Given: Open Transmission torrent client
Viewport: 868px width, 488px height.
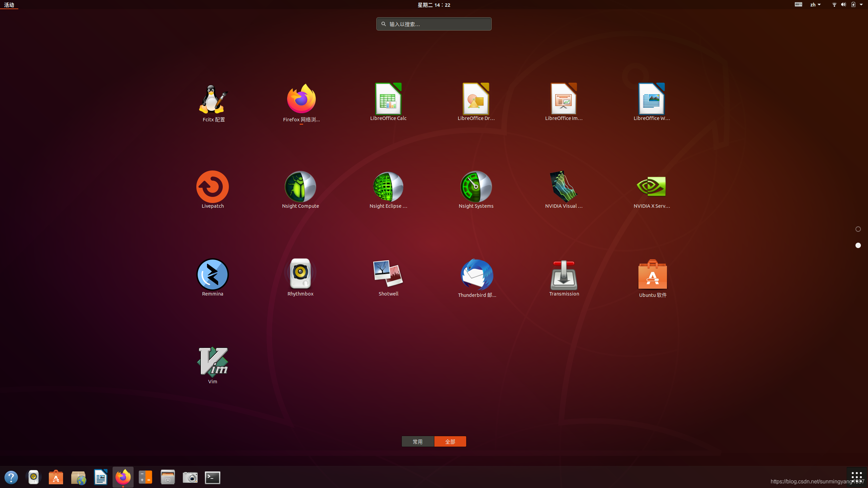Looking at the screenshot, I should [x=564, y=275].
